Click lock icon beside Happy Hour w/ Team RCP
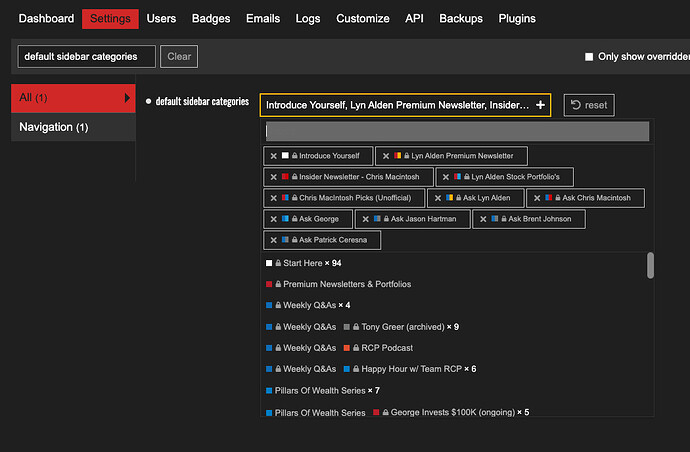This screenshot has width=690, height=452. [356, 369]
